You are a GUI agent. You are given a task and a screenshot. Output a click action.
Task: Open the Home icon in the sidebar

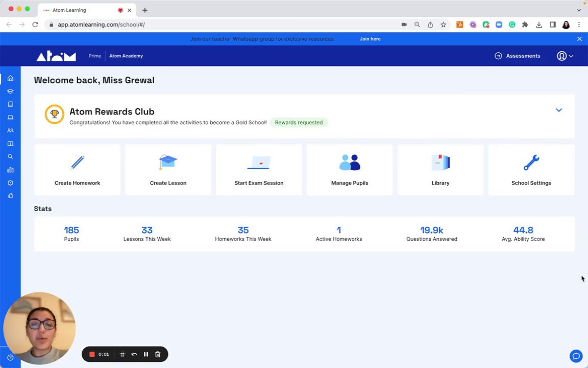[x=11, y=78]
